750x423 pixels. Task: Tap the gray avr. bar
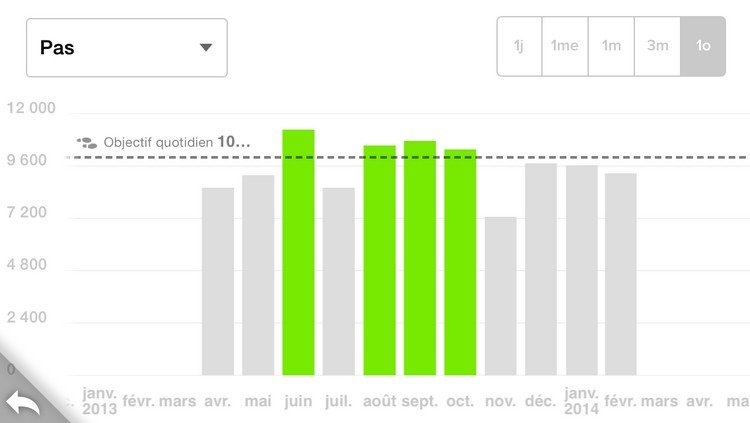tap(218, 281)
